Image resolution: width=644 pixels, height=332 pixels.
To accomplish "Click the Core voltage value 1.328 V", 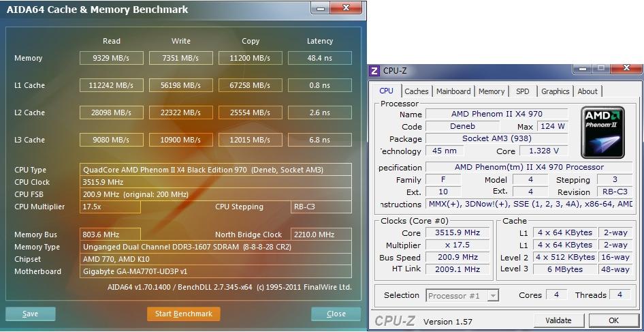I will click(x=544, y=151).
